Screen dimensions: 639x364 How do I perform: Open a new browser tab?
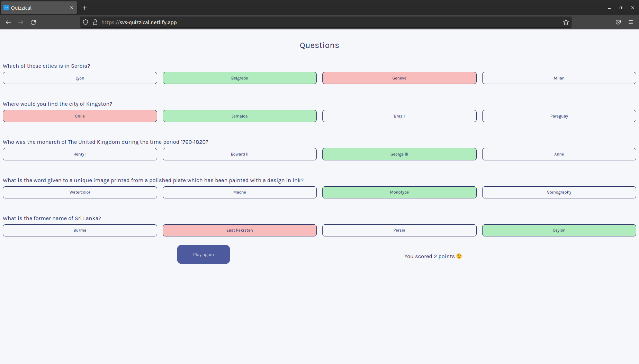84,8
